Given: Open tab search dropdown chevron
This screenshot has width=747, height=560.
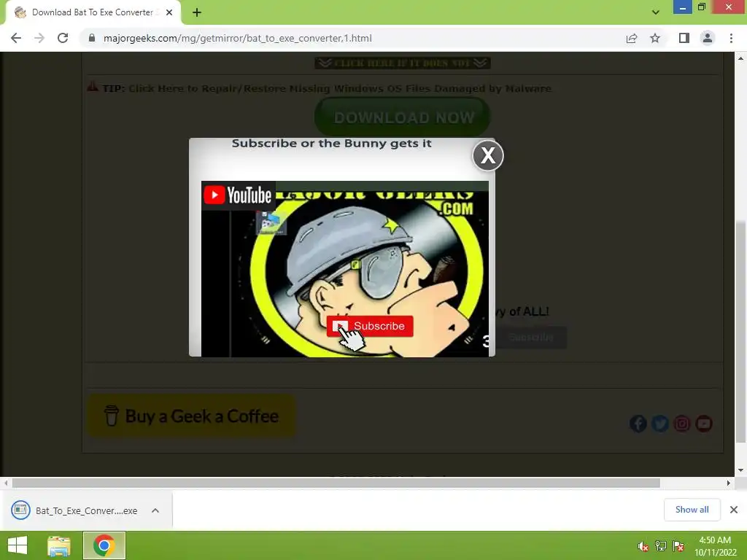Looking at the screenshot, I should click(x=656, y=12).
